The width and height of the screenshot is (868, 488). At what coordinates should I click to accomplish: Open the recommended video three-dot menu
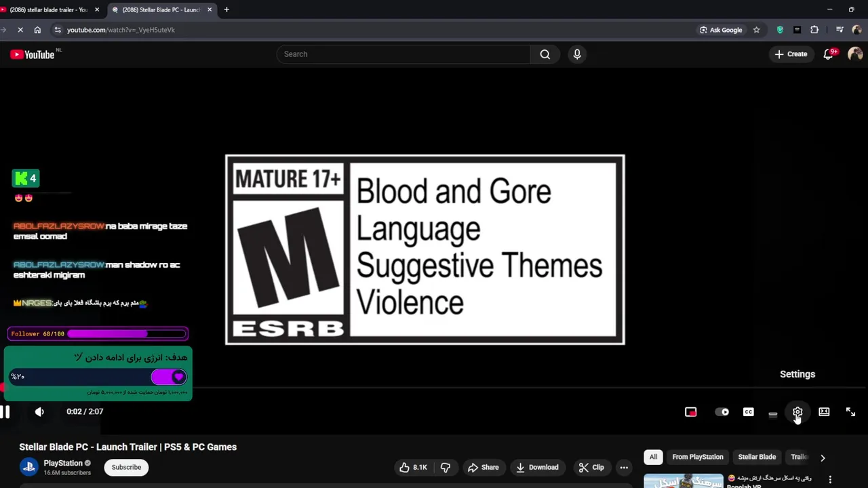pos(830,480)
